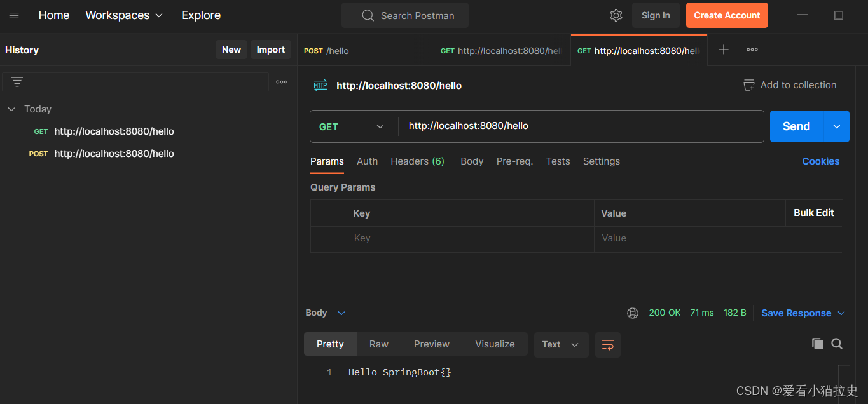Open the sidebar hamburger menu icon
The height and width of the screenshot is (404, 868).
pos(14,15)
